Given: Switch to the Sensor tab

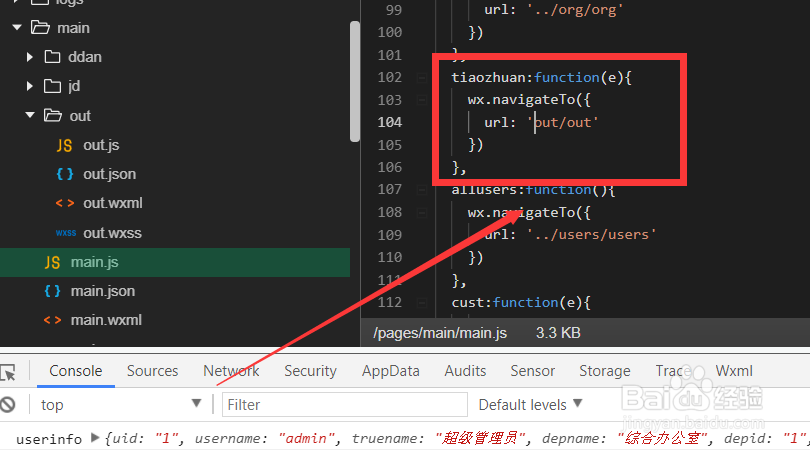Looking at the screenshot, I should click(533, 371).
